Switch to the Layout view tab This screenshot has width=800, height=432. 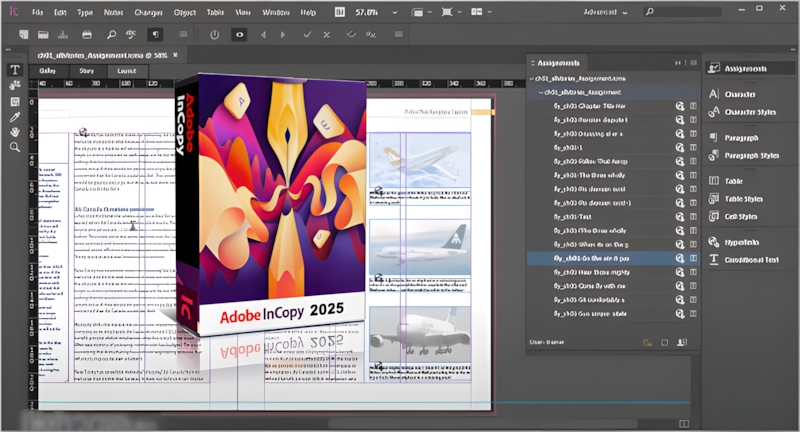coord(127,71)
